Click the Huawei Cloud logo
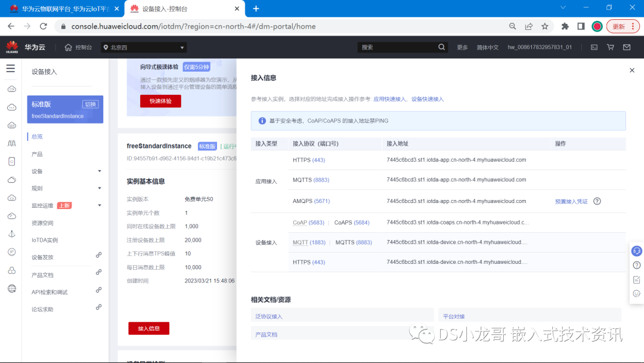 click(24, 47)
